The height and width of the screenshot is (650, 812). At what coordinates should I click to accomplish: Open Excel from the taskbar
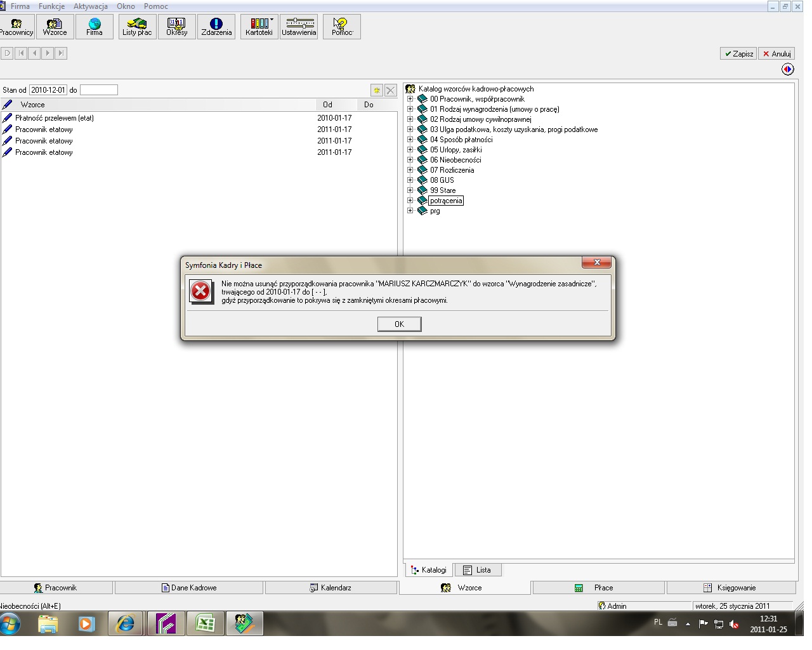[205, 624]
